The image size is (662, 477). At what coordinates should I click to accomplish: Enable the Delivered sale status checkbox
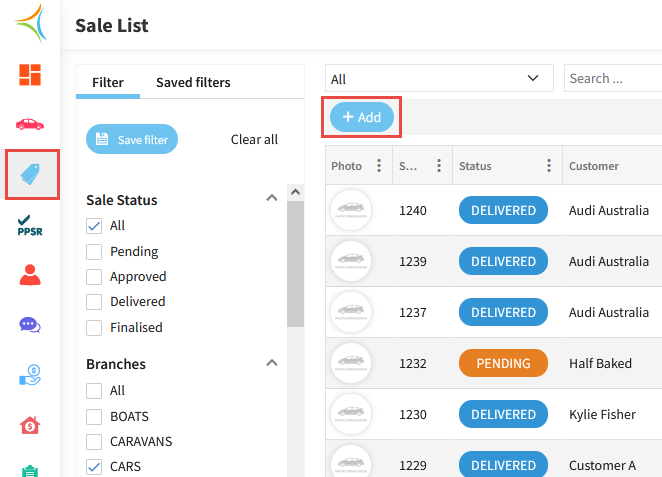tap(94, 301)
